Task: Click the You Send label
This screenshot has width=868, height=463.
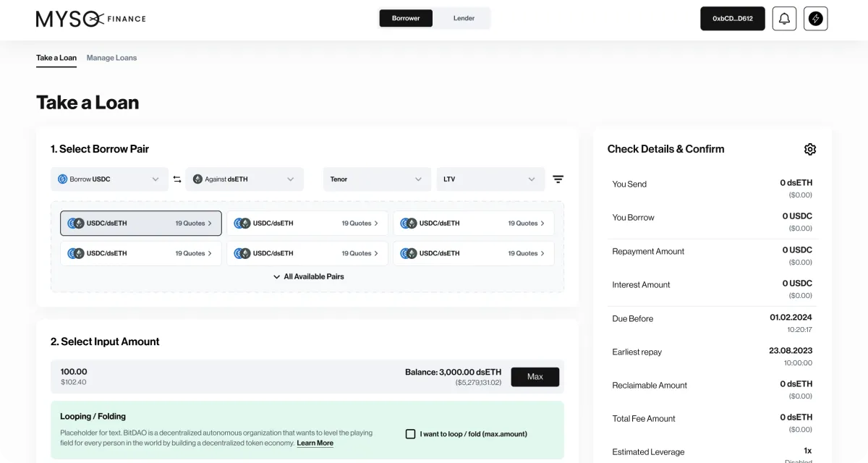Action: 629,184
